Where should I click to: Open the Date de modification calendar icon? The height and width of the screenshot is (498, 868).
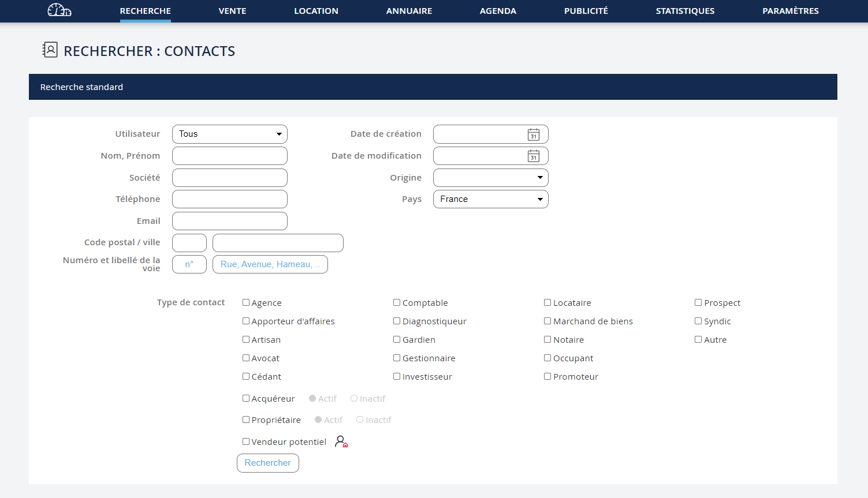click(x=533, y=156)
